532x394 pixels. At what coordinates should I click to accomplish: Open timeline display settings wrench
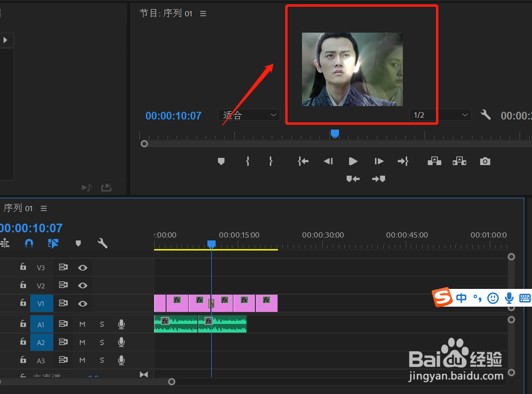point(102,243)
